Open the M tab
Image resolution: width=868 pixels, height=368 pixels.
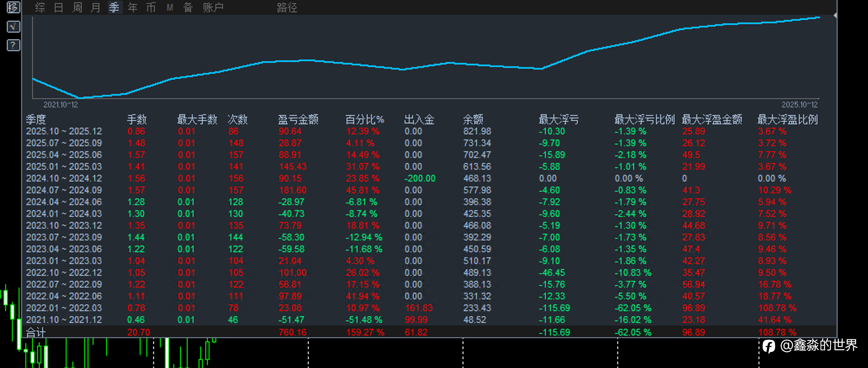169,8
